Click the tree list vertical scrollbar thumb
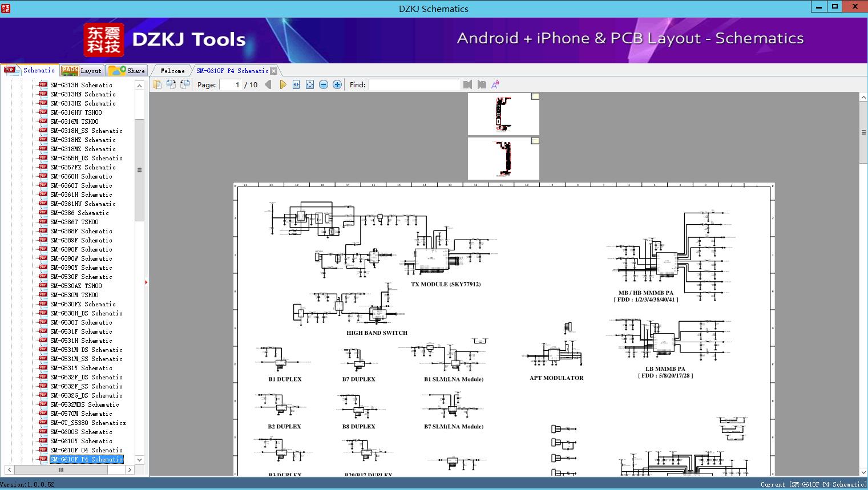868x490 pixels. click(x=139, y=170)
